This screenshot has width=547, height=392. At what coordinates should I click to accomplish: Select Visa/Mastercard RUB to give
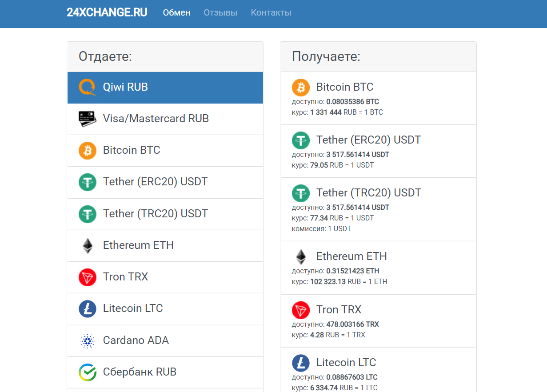click(x=165, y=119)
